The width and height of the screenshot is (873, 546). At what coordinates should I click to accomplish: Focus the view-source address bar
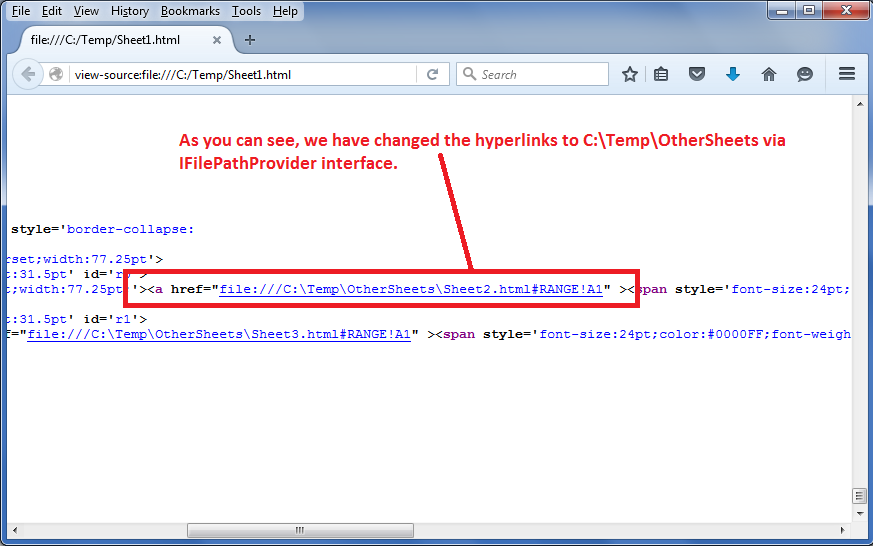click(x=240, y=74)
